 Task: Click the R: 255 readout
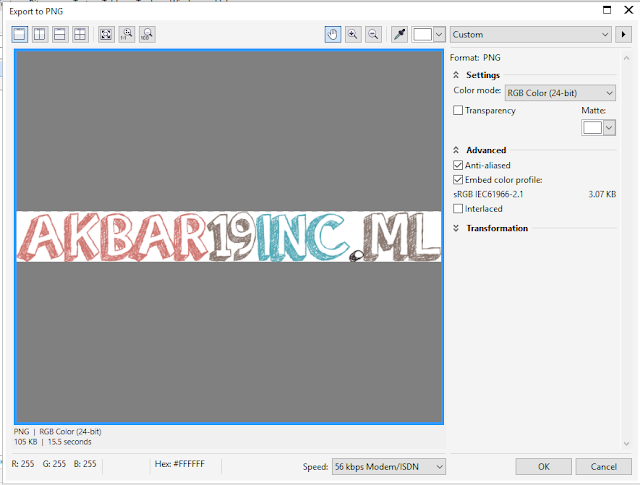[23, 464]
